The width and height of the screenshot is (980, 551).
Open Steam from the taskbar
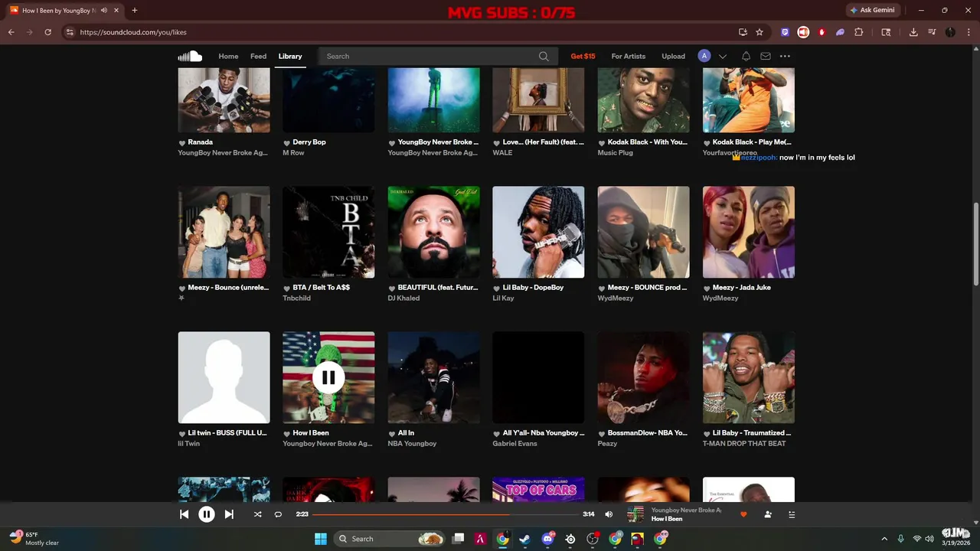[524, 539]
